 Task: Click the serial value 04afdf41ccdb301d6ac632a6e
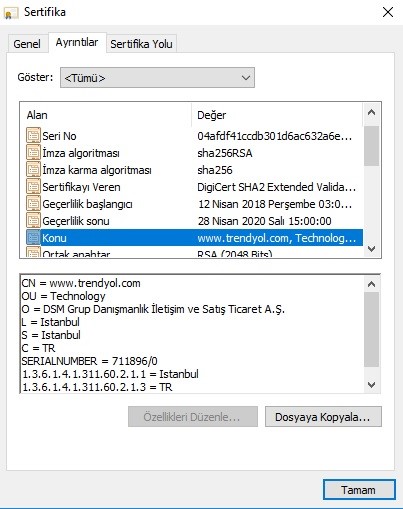(x=274, y=136)
